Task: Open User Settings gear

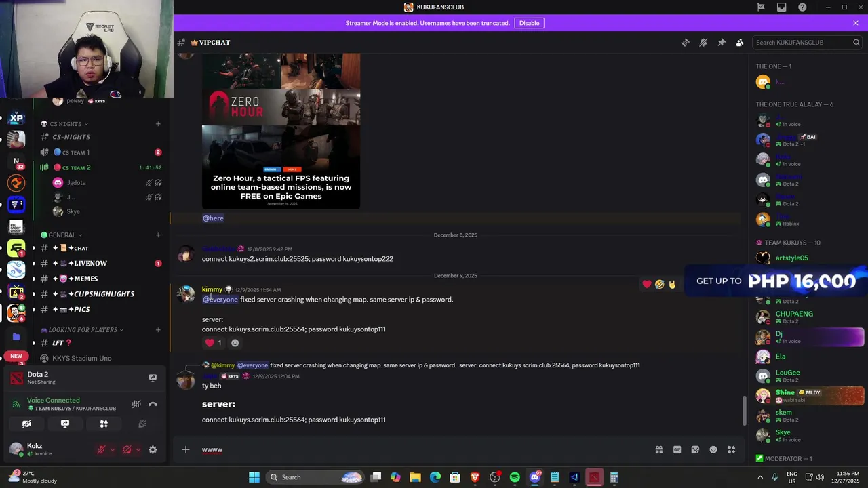Action: point(153,449)
